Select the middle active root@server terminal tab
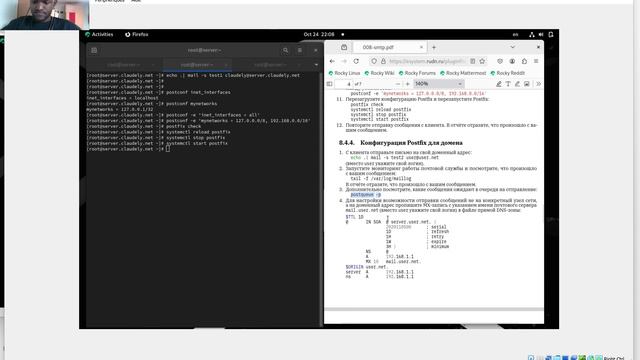 197,64
